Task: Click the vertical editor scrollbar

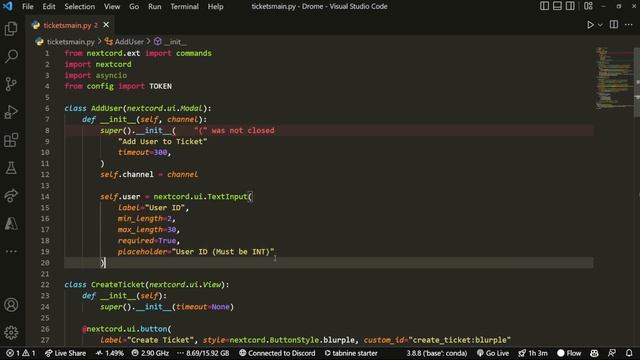Action: click(637, 82)
